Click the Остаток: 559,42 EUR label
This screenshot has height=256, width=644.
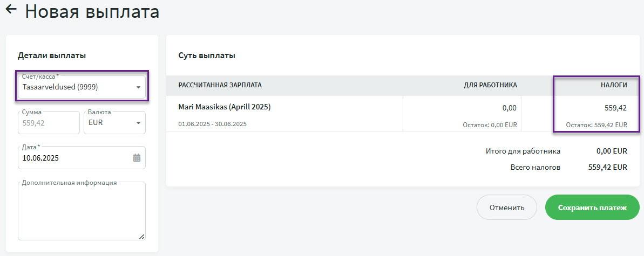[596, 124]
